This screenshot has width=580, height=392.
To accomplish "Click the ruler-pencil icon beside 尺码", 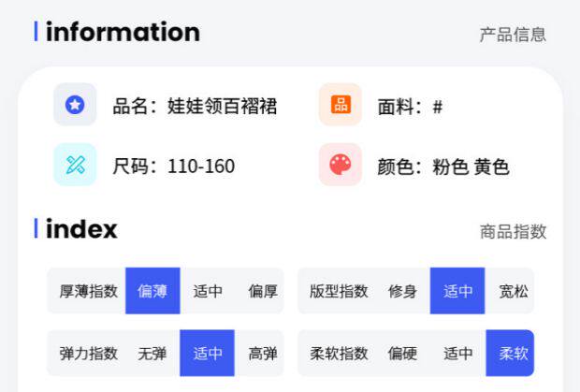I will (x=75, y=165).
